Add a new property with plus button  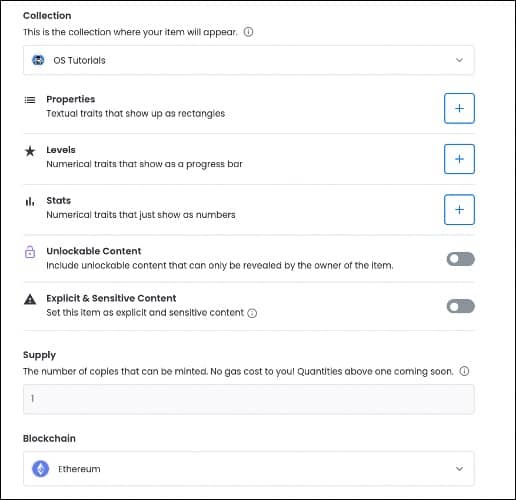[x=459, y=108]
